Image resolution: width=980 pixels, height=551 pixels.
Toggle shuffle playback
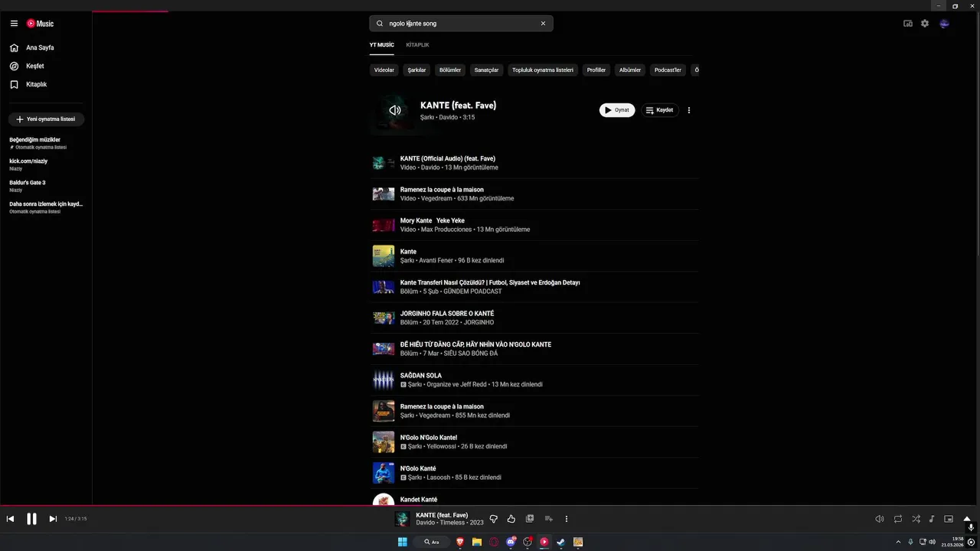(x=916, y=519)
